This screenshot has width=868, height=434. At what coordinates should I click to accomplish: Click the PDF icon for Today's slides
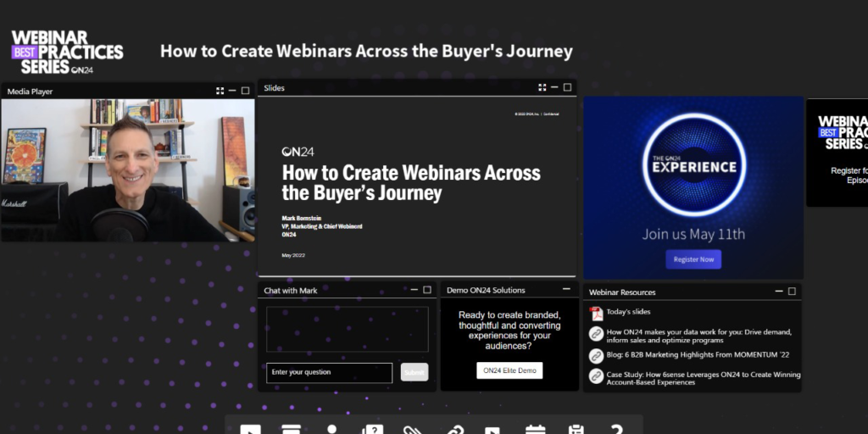(596, 314)
